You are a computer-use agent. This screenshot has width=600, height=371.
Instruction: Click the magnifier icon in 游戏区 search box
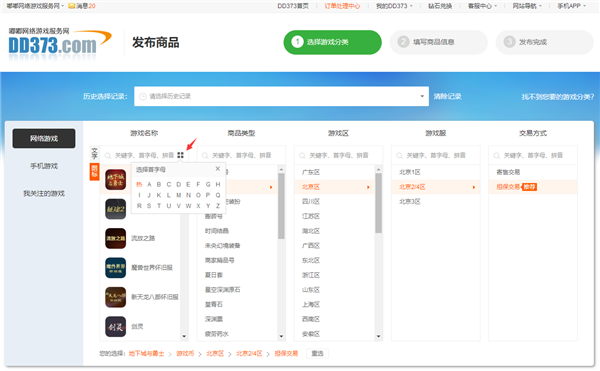302,156
